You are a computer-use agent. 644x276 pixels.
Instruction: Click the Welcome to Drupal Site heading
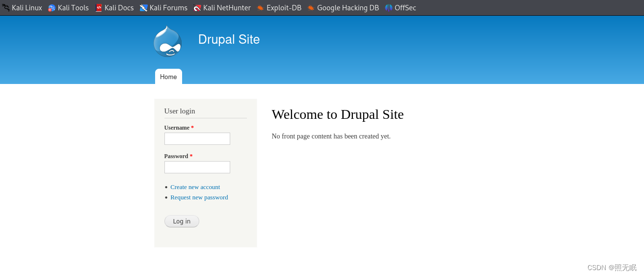point(338,114)
